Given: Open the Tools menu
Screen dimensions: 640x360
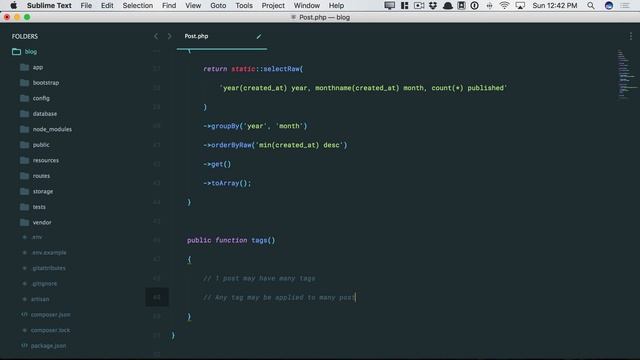Looking at the screenshot, I should pos(244,5).
